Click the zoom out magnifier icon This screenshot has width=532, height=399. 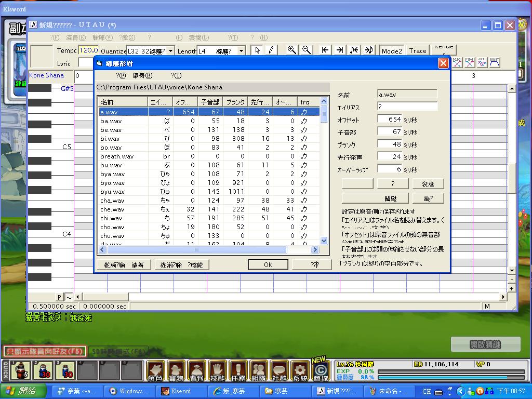[x=306, y=50]
